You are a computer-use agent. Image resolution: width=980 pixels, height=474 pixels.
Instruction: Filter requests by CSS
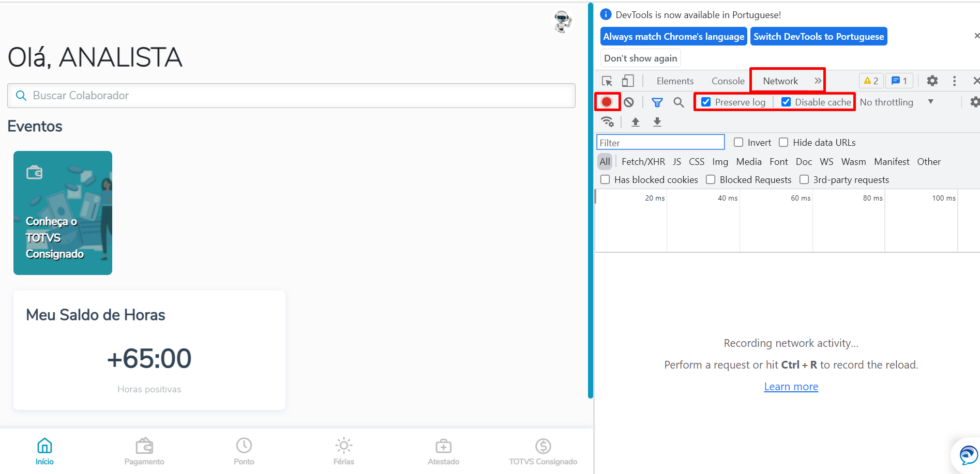(x=697, y=162)
